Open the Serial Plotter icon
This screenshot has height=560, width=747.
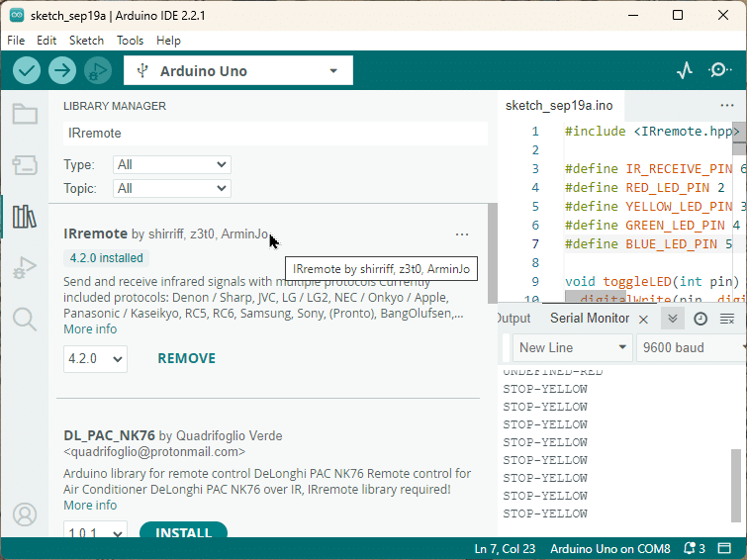coord(685,70)
